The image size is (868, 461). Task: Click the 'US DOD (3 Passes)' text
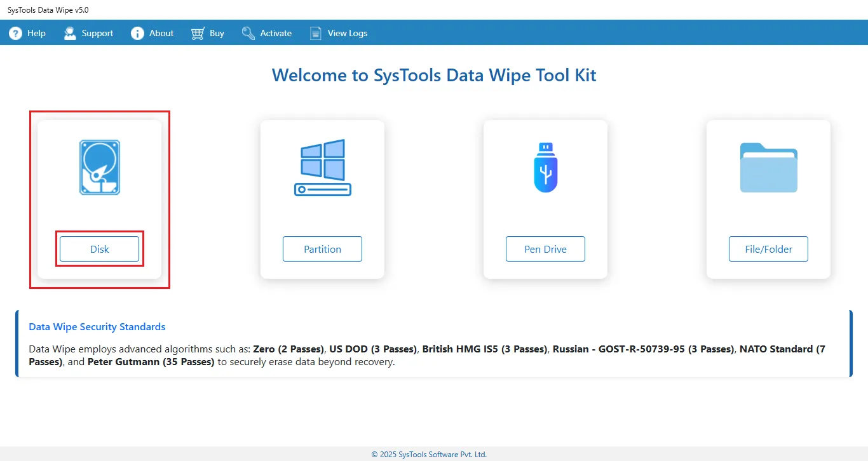pos(373,349)
